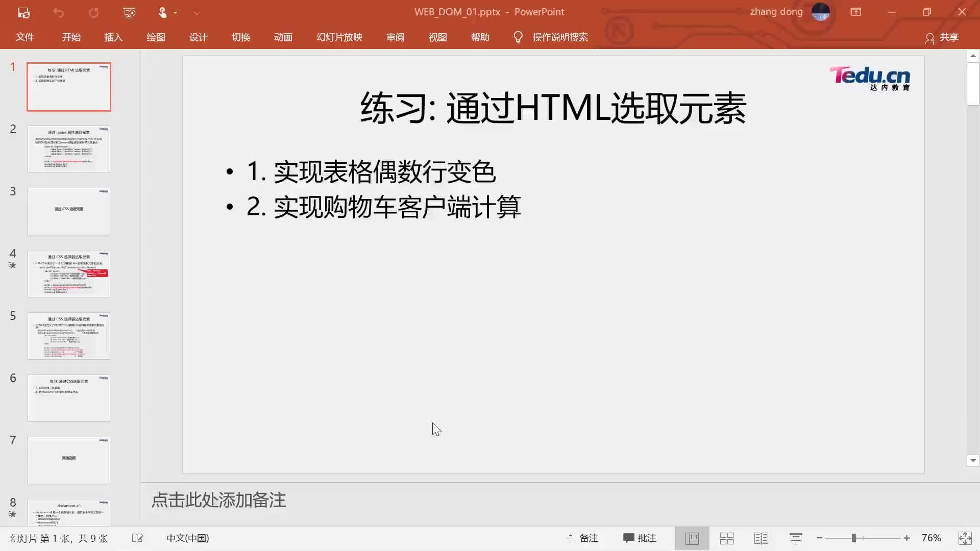Screen dimensions: 980x551
Task: Click the Save icon in quick access toolbar
Action: 23,12
